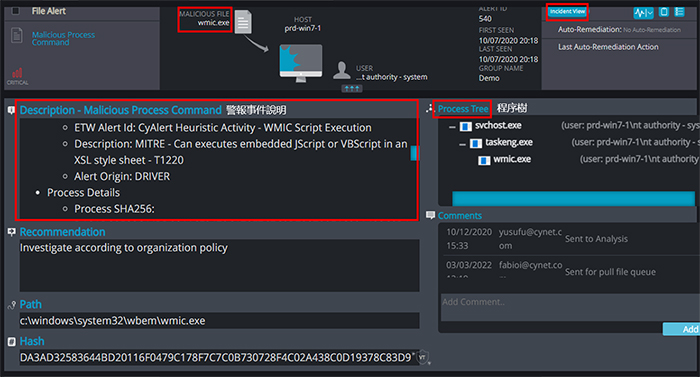Click the taskeng.exe process icon
This screenshot has width=700, height=377.
pyautogui.click(x=476, y=143)
